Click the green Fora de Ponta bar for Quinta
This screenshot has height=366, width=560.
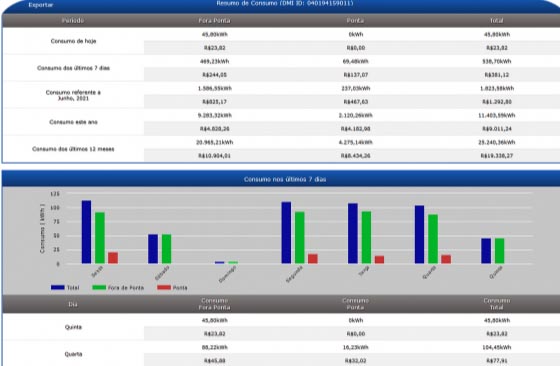499,251
